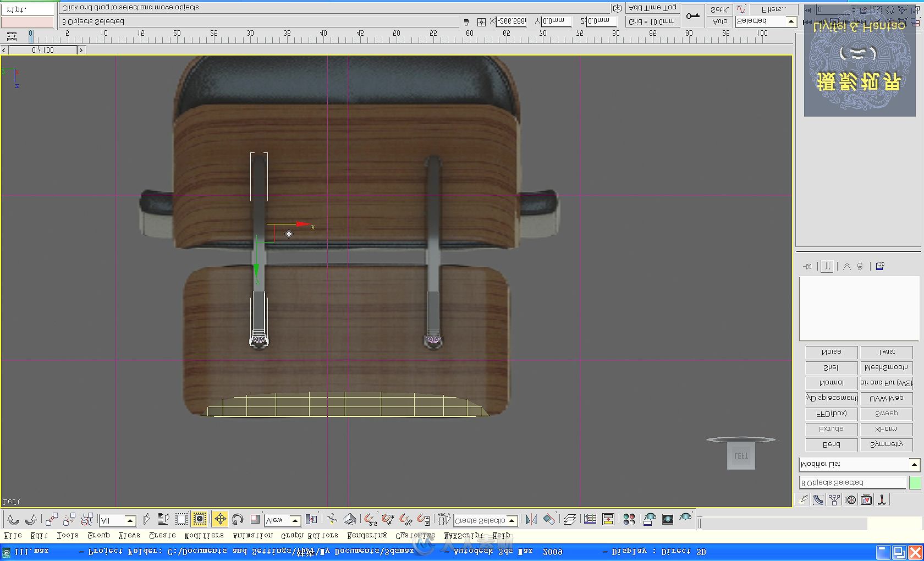924x561 pixels.
Task: Click the Quick Render teapot icon
Action: (x=685, y=518)
